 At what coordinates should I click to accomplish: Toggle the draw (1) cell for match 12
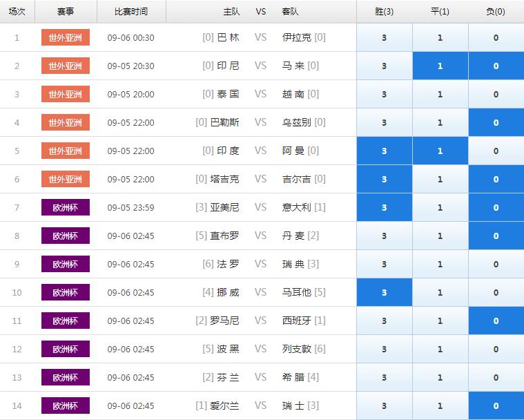point(440,350)
